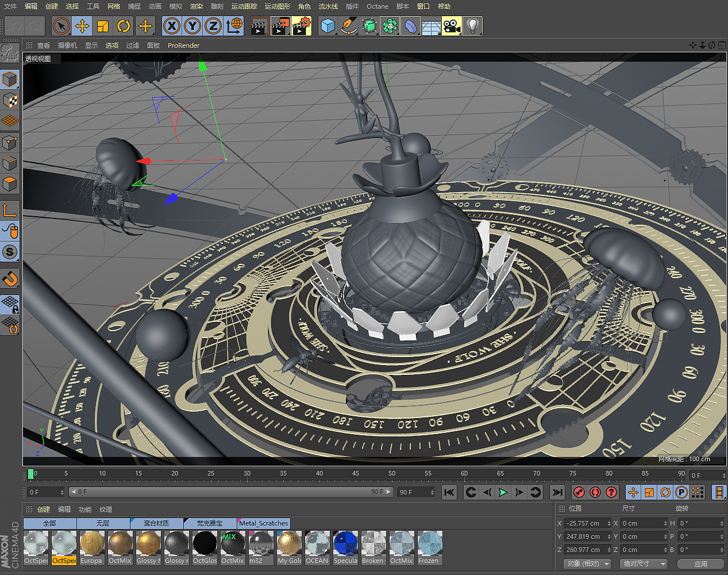Image resolution: width=728 pixels, height=575 pixels.
Task: Click the viewport maximize toggle icon
Action: click(722, 45)
